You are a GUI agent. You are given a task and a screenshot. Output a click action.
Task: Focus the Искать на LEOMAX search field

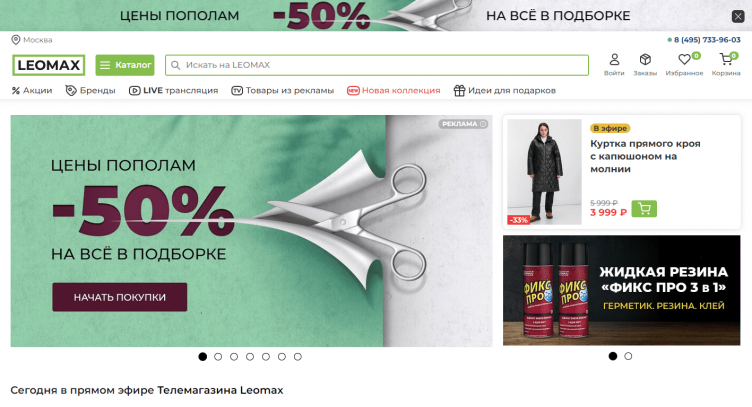(x=377, y=65)
